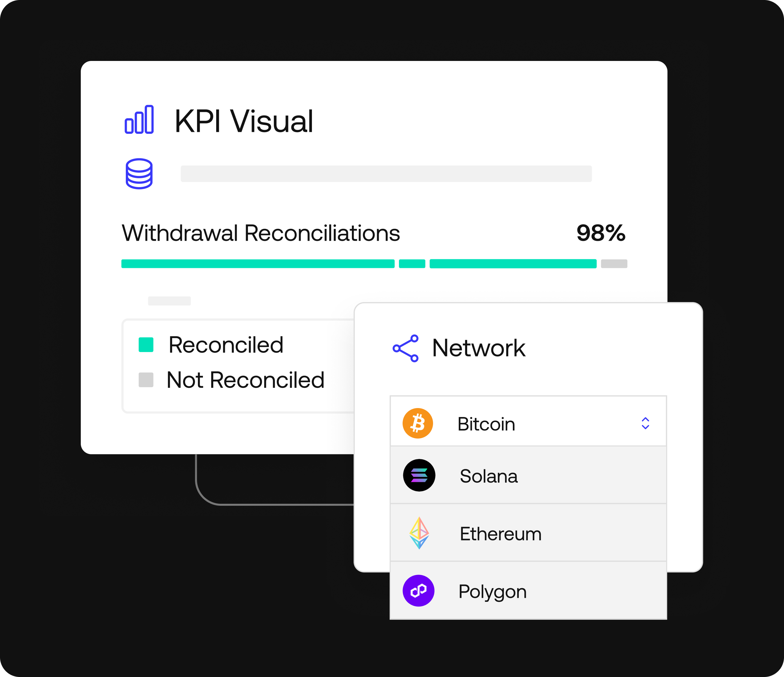Click the black Solana logo icon
Screen dimensions: 784x677
click(419, 475)
